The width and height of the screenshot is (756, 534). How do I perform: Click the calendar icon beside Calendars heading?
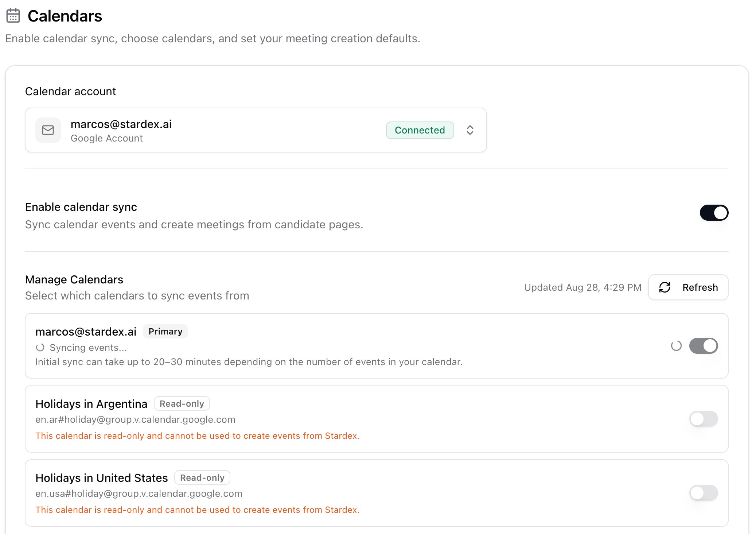click(x=13, y=16)
